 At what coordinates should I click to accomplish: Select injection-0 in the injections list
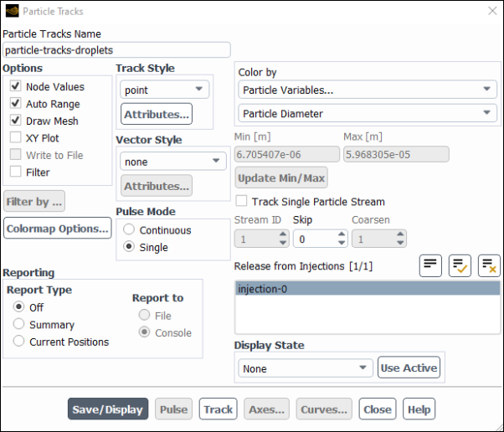(x=368, y=289)
